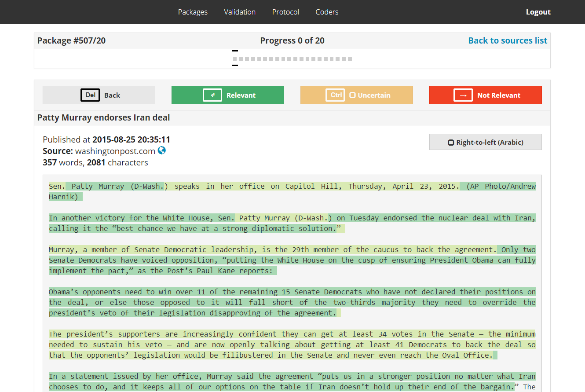Click the Enter key icon on Relevant

(x=212, y=95)
